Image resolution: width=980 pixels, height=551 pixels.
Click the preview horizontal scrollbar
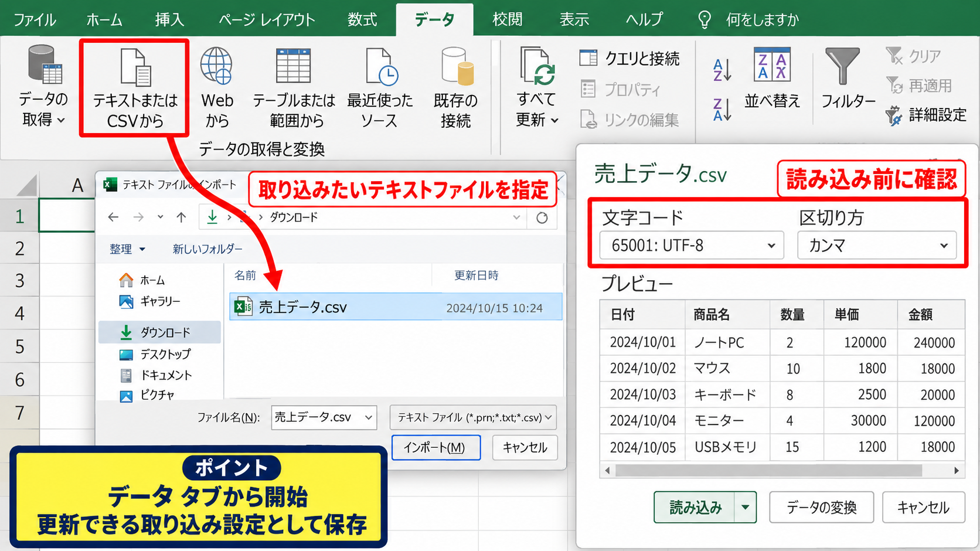tap(768, 470)
